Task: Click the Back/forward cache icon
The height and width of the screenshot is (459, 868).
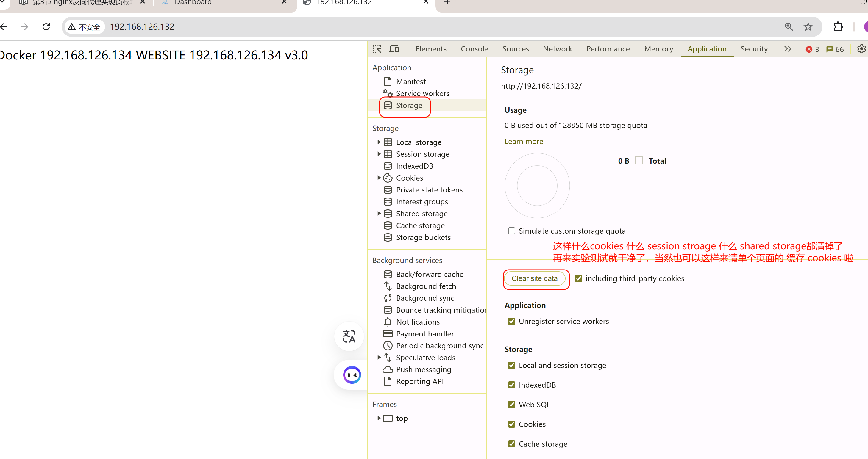Action: [x=388, y=274]
